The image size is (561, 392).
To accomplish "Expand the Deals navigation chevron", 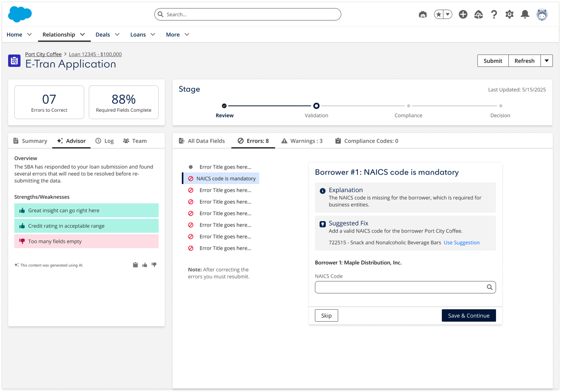I will coord(117,34).
